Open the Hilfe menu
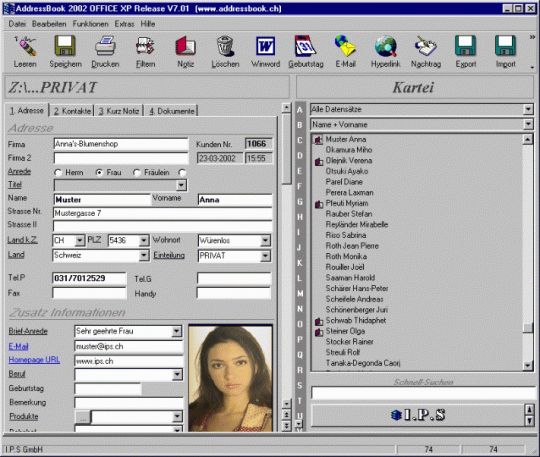Viewport: 540px width, 457px height. 148,24
